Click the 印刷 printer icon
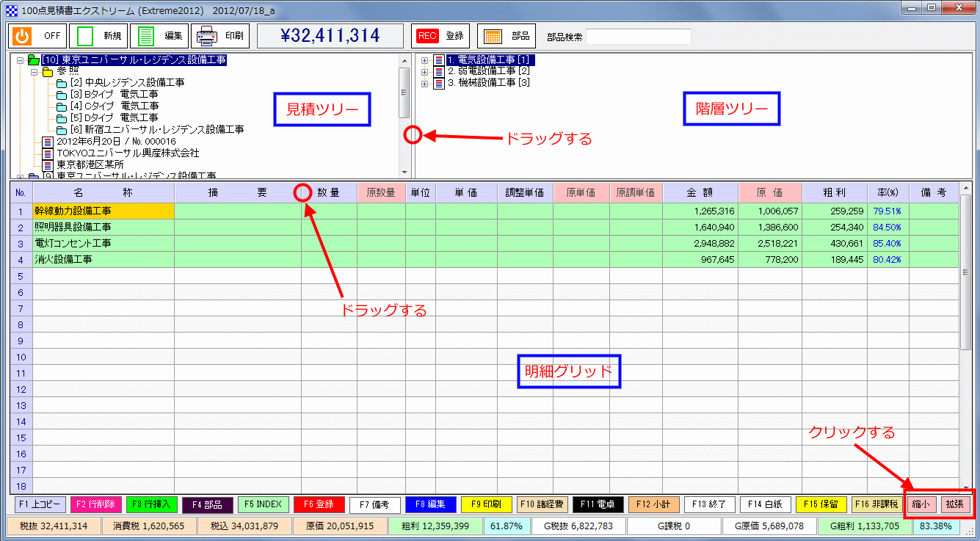 [206, 35]
